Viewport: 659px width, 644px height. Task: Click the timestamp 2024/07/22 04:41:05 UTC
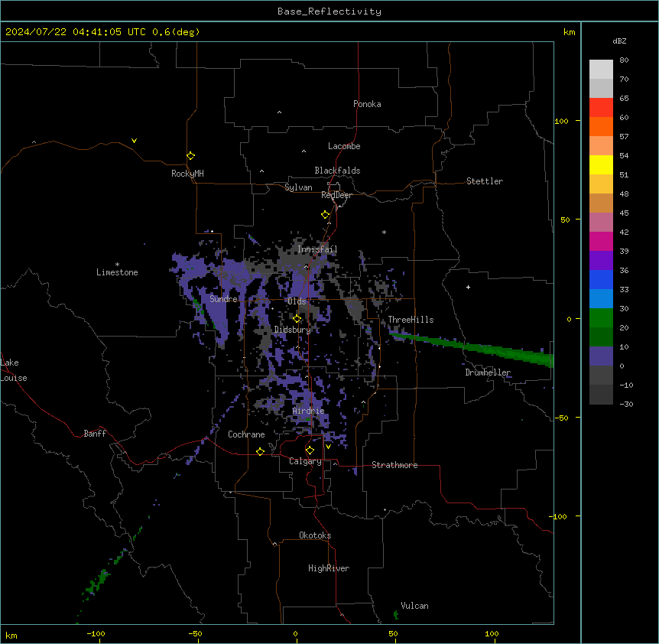point(76,32)
